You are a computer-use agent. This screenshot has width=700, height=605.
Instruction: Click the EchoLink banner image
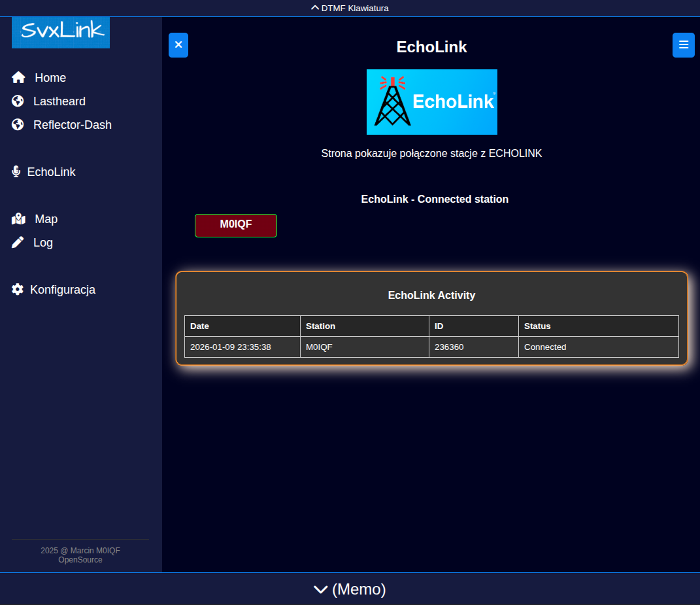[431, 102]
